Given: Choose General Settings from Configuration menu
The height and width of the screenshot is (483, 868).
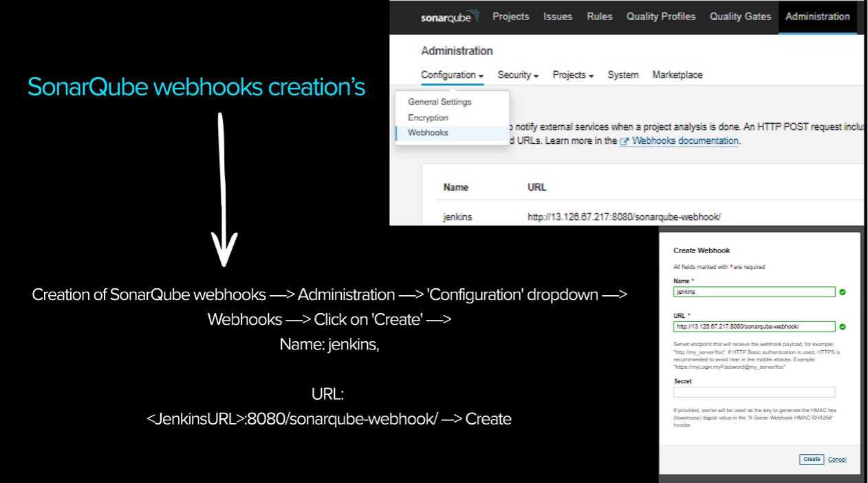Looking at the screenshot, I should (x=440, y=102).
